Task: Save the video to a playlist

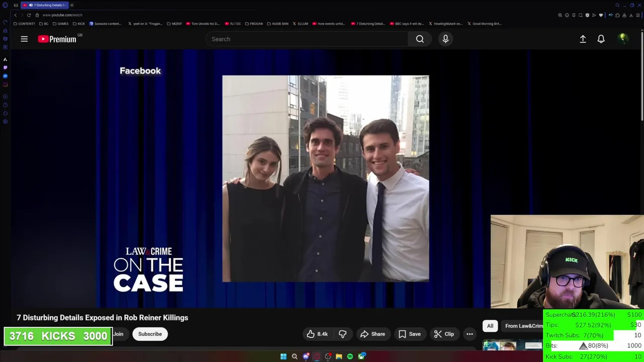Action: click(x=410, y=334)
